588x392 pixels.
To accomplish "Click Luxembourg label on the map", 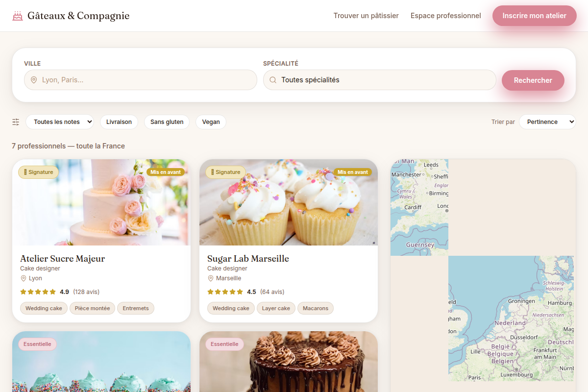I will coord(516,375).
